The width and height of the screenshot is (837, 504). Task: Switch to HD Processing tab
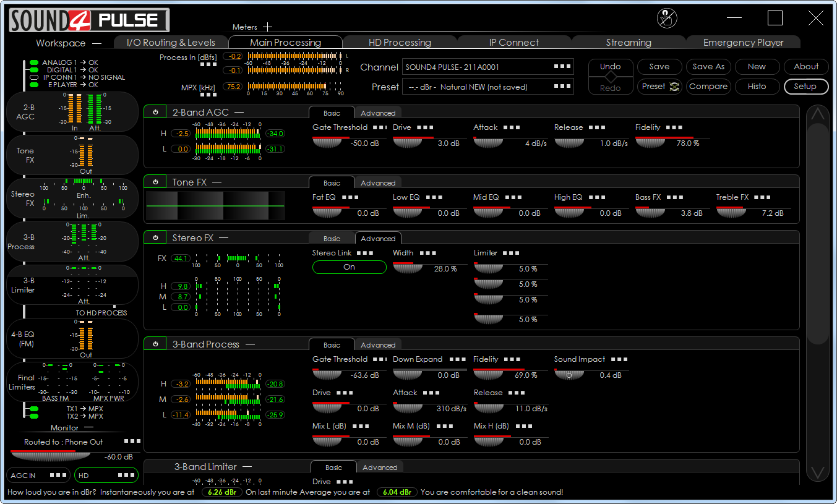400,43
